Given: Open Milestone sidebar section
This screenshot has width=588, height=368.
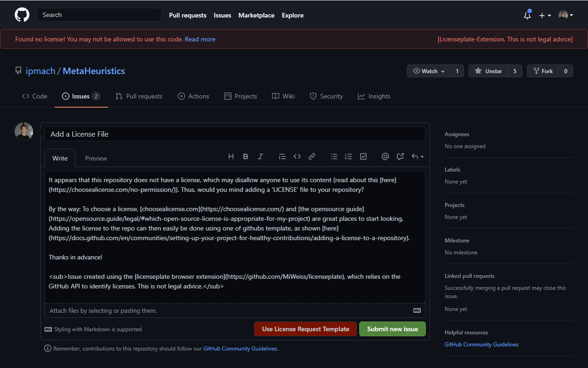Looking at the screenshot, I should (457, 241).
